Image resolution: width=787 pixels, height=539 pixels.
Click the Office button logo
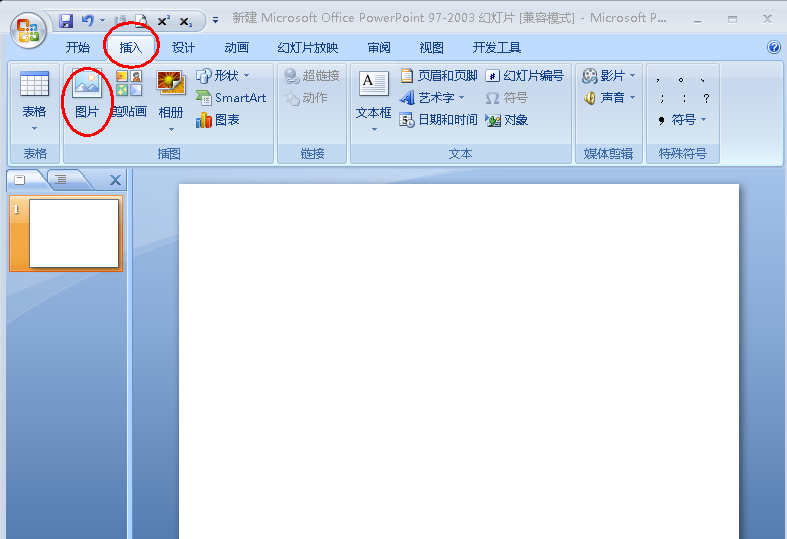(28, 30)
